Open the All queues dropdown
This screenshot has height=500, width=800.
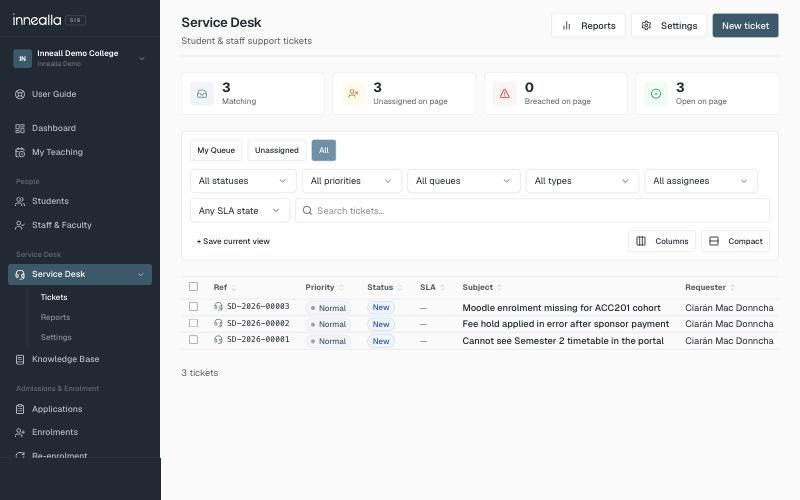[x=463, y=181]
